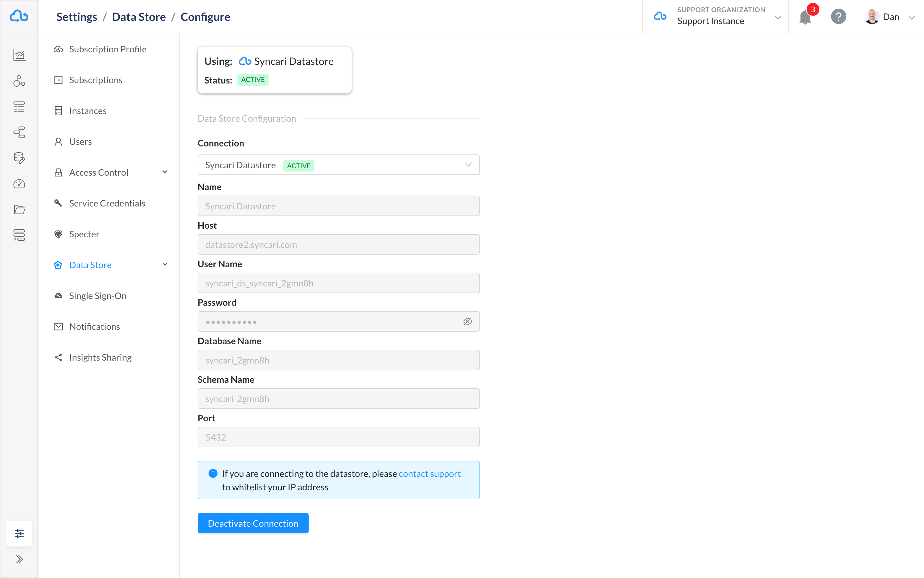Click the Password input field
This screenshot has height=578, width=924.
[339, 321]
